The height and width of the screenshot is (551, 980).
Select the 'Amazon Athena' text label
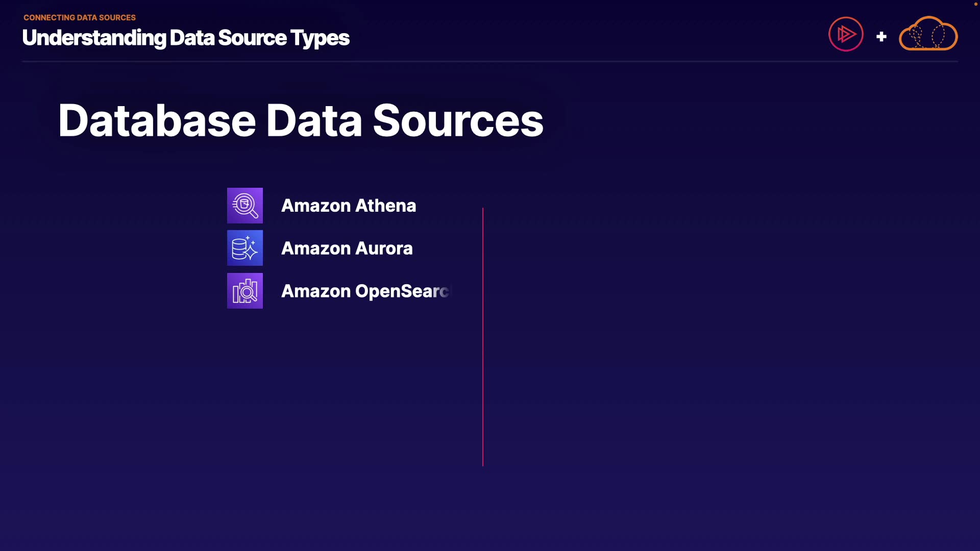pyautogui.click(x=349, y=206)
